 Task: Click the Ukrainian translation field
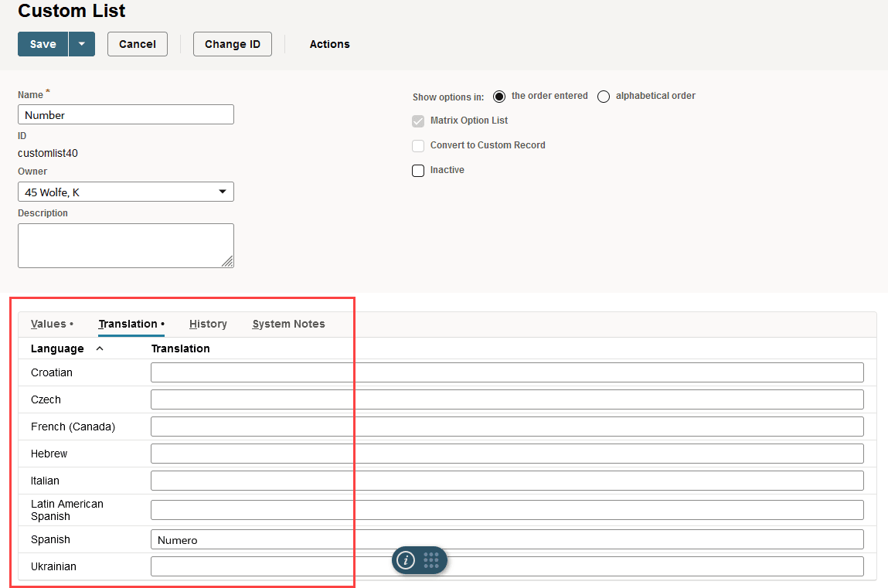507,566
